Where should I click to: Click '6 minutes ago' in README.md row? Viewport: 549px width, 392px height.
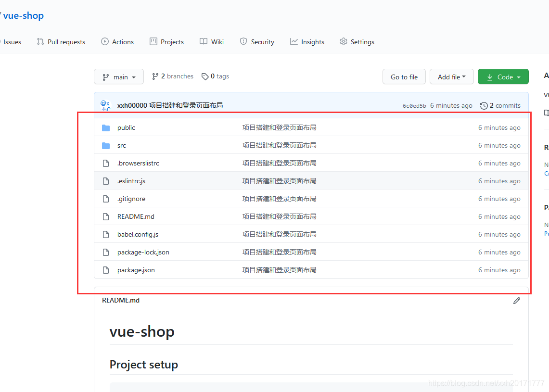tap(499, 216)
